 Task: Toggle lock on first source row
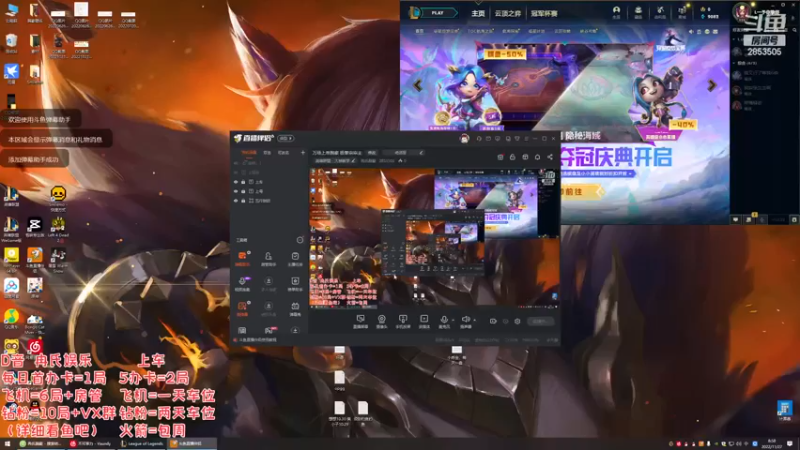coord(243,182)
